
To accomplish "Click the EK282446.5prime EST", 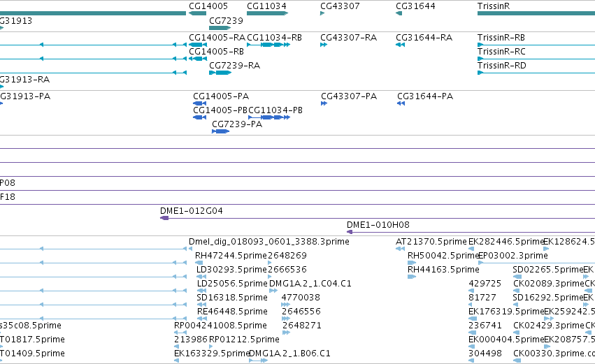I will pos(471,249).
